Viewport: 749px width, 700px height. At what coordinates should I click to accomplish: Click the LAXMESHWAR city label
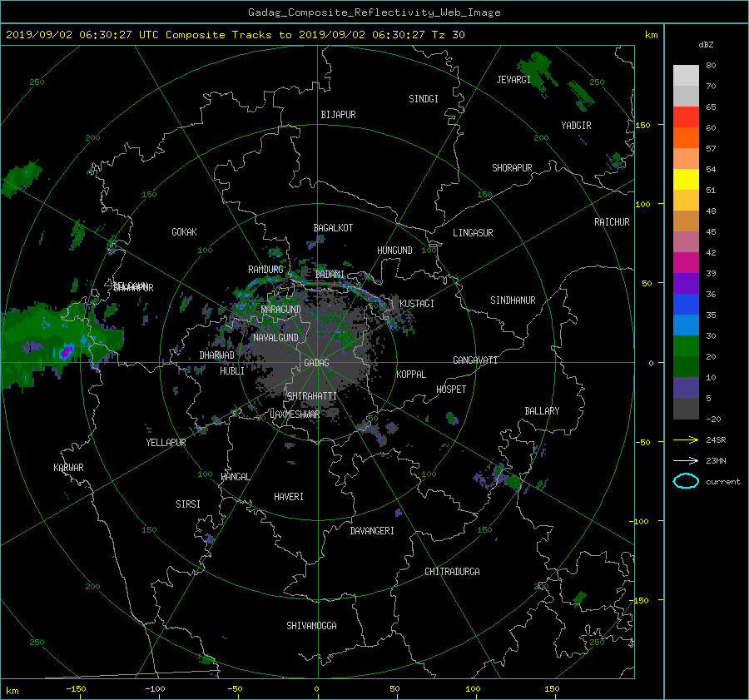(x=295, y=415)
